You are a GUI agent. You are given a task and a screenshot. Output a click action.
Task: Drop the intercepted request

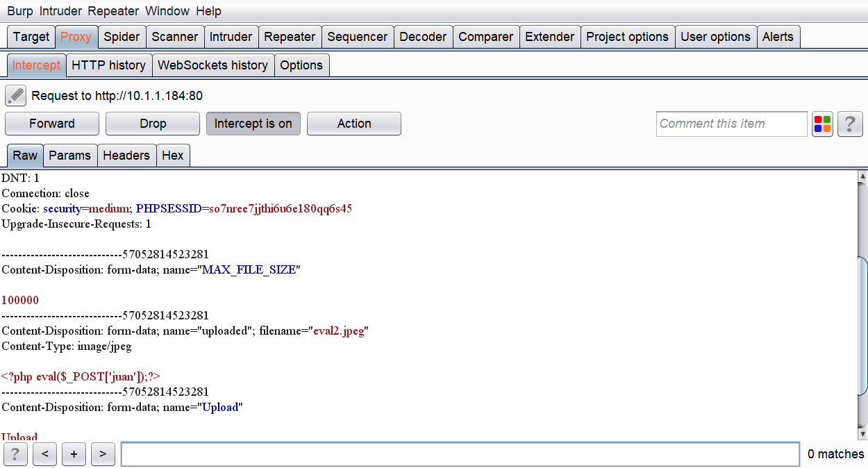pyautogui.click(x=153, y=124)
